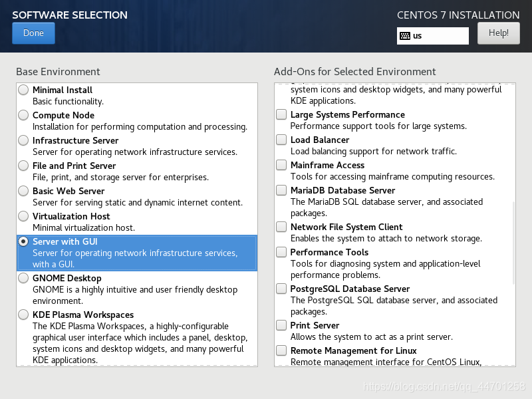Click the Basic Web Server label
The width and height of the screenshot is (532, 399).
coord(68,191)
